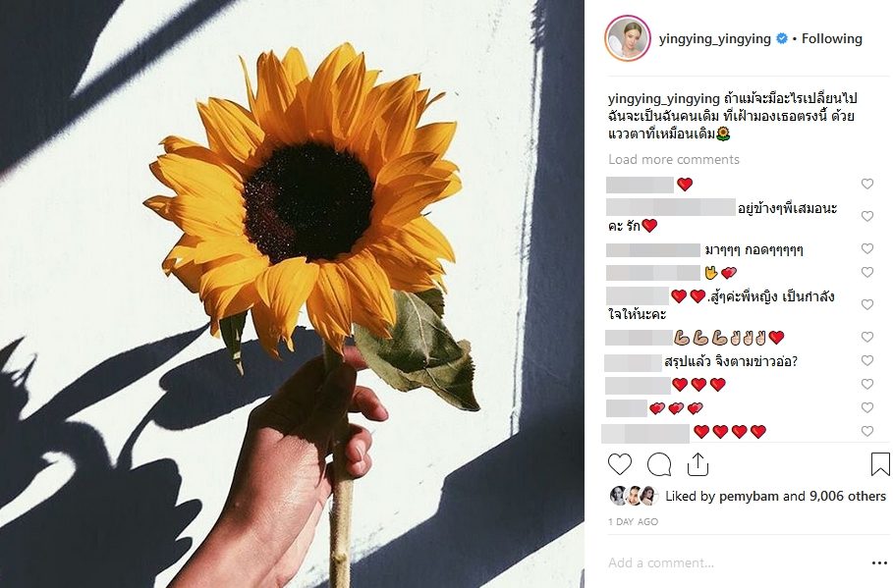Share the post via share icon
The height and width of the screenshot is (588, 893).
(698, 464)
